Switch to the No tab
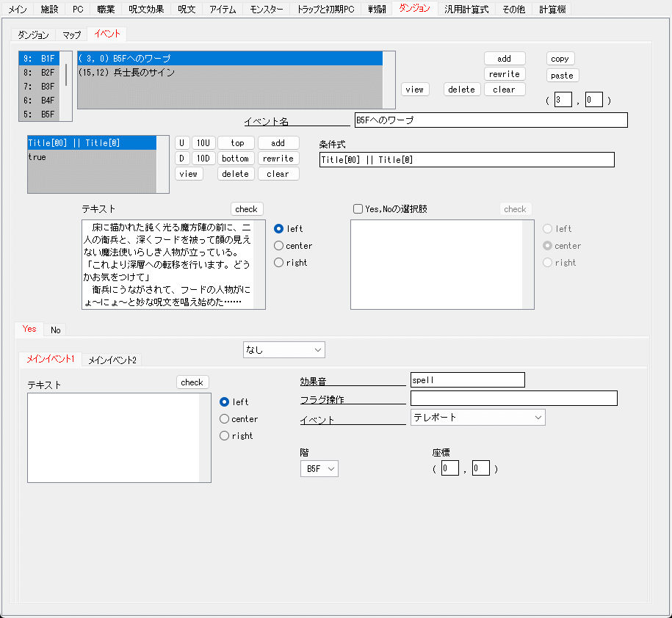The image size is (672, 618). click(x=55, y=330)
